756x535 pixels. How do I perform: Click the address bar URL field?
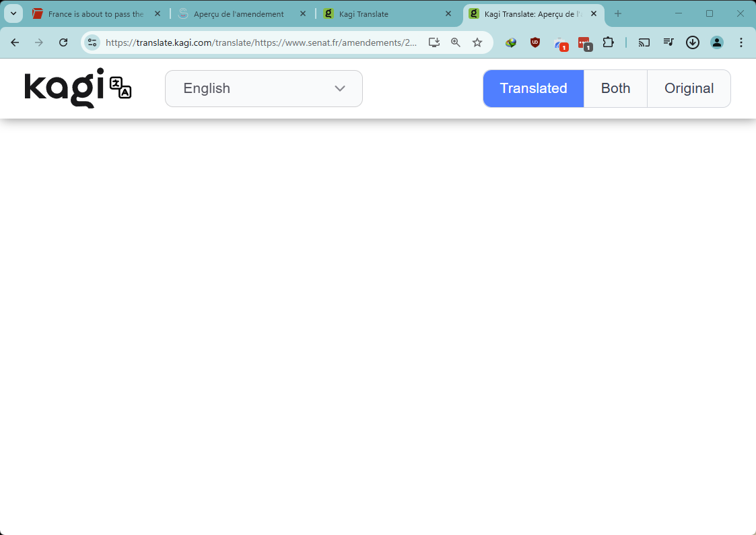pyautogui.click(x=263, y=42)
